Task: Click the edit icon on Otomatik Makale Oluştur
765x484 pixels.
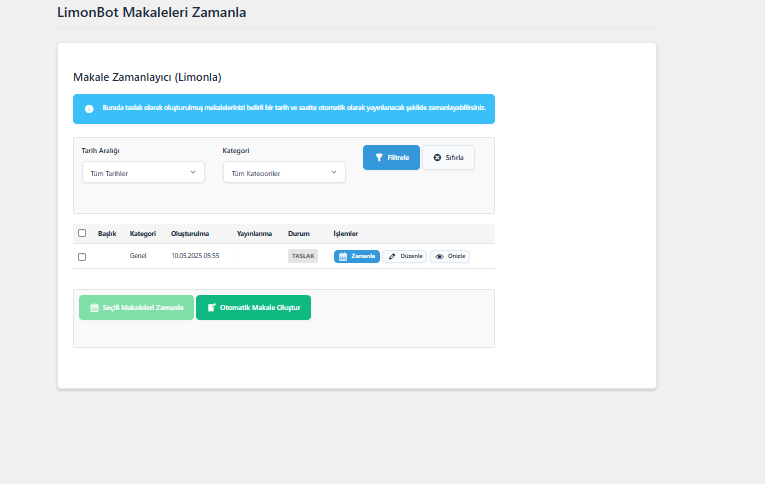Action: (x=211, y=307)
